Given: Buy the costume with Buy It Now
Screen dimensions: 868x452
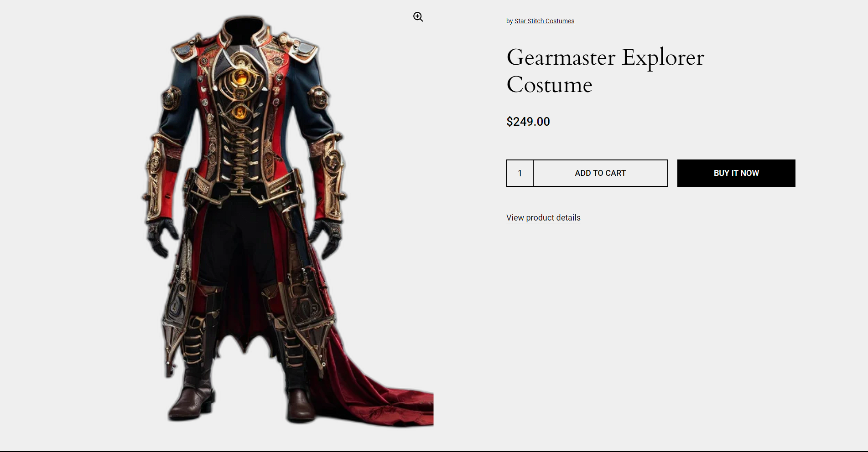Looking at the screenshot, I should point(736,173).
